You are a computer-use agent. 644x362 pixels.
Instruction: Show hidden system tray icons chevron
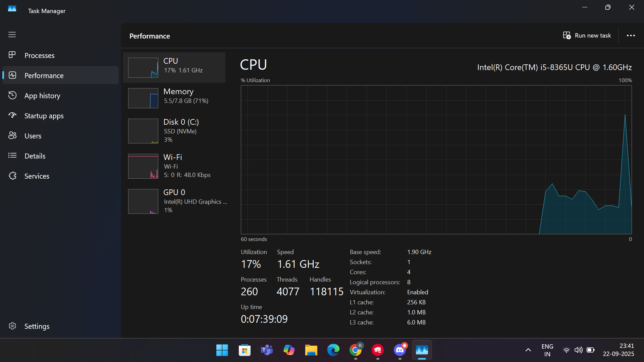(528, 350)
